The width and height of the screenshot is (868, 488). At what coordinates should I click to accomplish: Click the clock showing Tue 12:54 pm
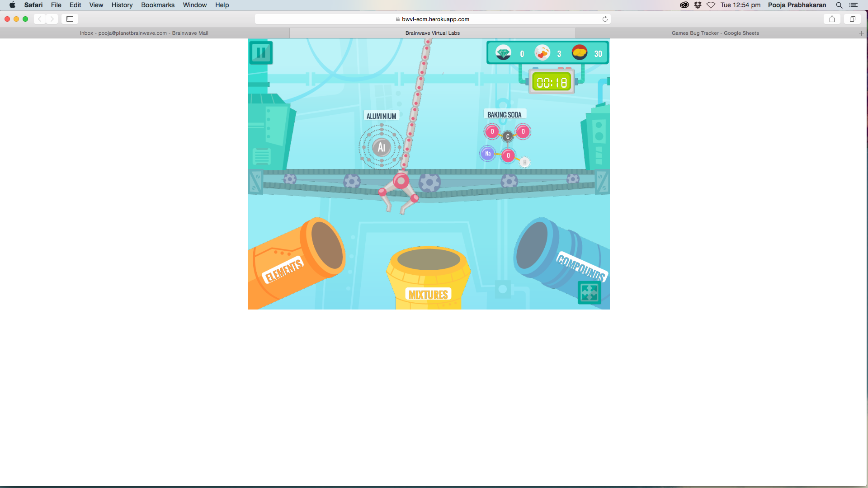pos(740,5)
